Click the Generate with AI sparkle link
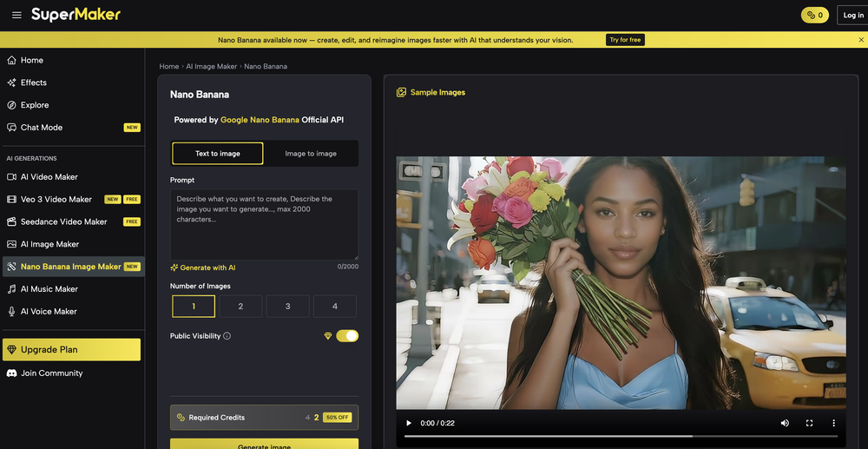 click(x=203, y=267)
